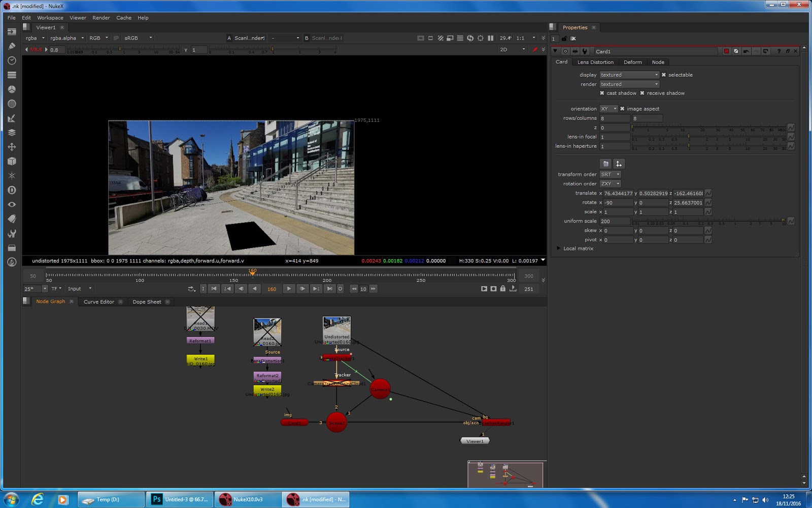The width and height of the screenshot is (812, 508).
Task: Toggle the receive shadow checkbox
Action: [642, 93]
